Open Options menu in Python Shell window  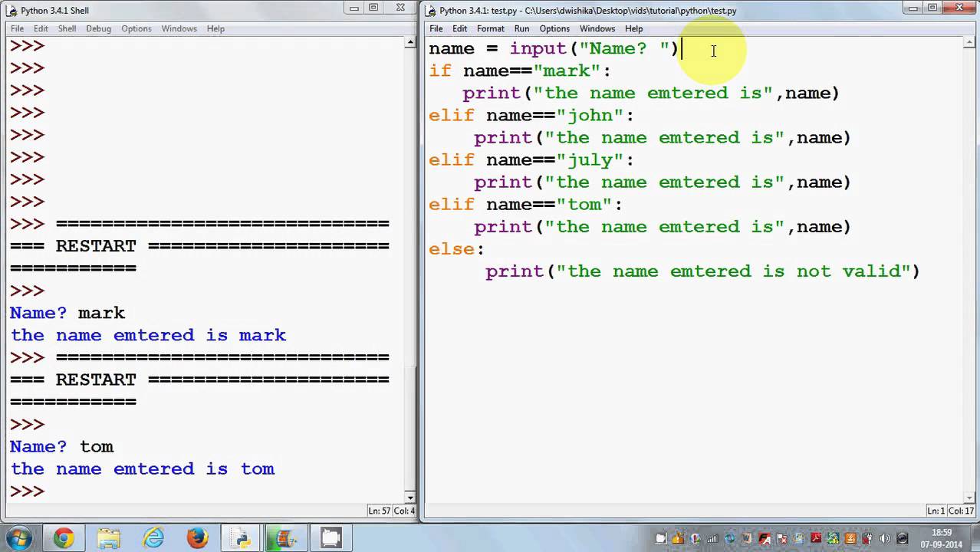136,28
